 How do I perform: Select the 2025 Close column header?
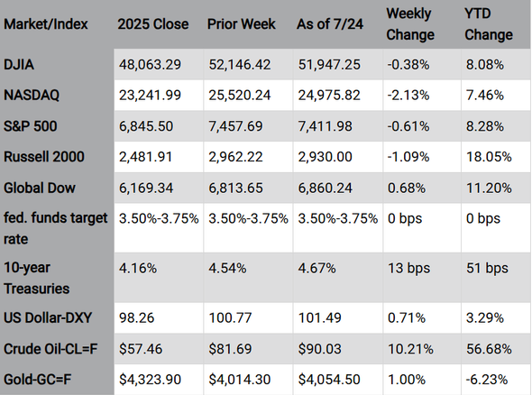coord(153,24)
